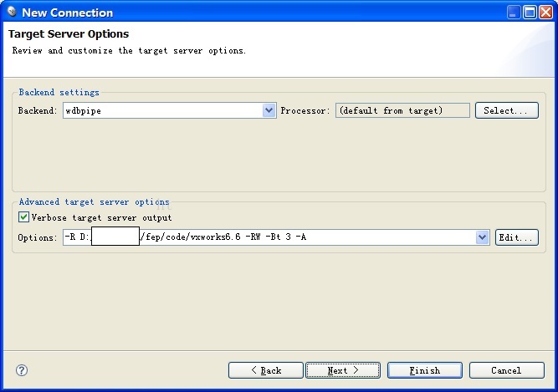Cancel the New Connection wizard

tap(507, 370)
